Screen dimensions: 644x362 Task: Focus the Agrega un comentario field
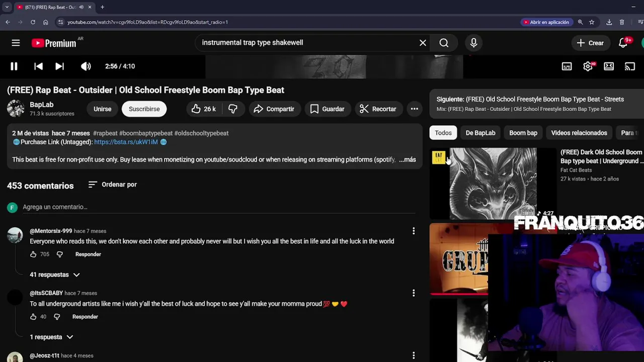click(220, 207)
